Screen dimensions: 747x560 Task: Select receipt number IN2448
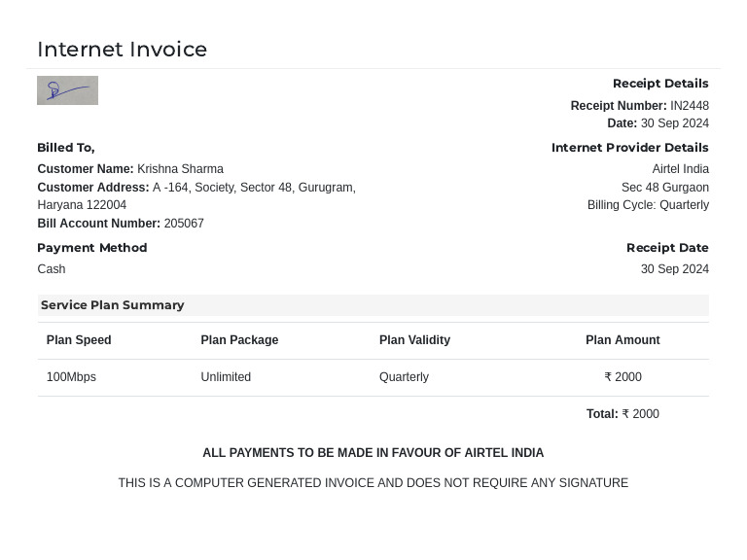tap(689, 106)
